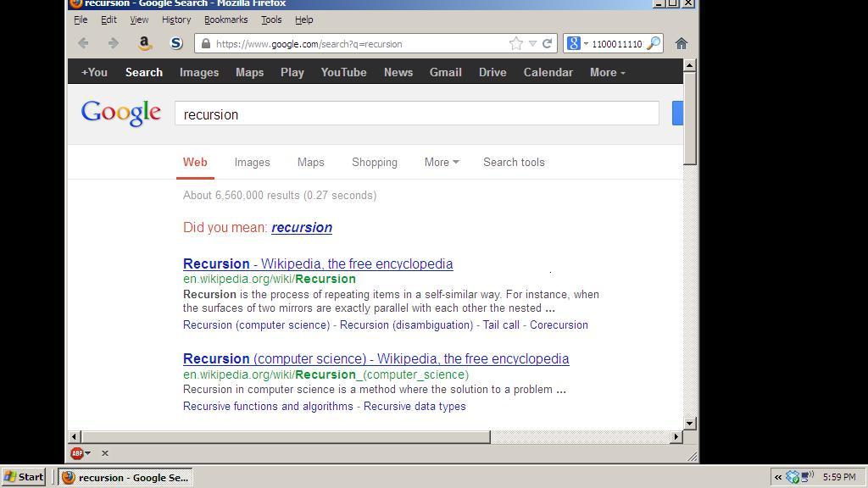Reload the page
This screenshot has width=868, height=488.
[x=547, y=44]
